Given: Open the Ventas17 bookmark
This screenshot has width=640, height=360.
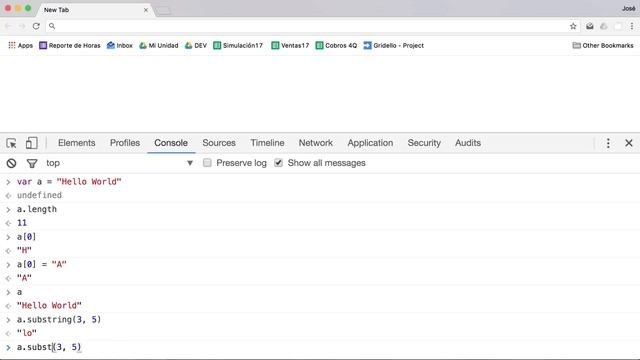Looking at the screenshot, I should 290,45.
